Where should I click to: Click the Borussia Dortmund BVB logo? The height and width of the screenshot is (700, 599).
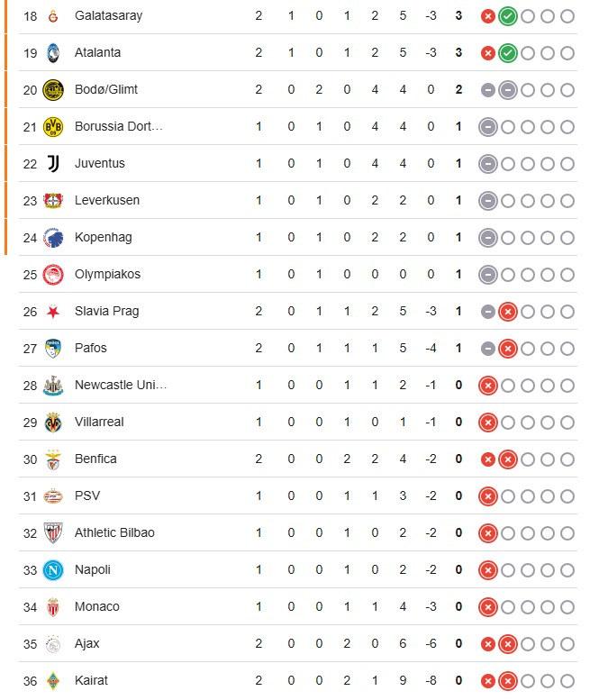pyautogui.click(x=53, y=127)
